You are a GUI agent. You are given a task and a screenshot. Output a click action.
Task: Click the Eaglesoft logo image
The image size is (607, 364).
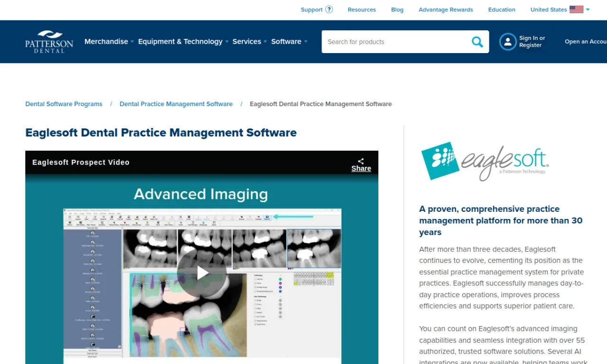point(485,161)
